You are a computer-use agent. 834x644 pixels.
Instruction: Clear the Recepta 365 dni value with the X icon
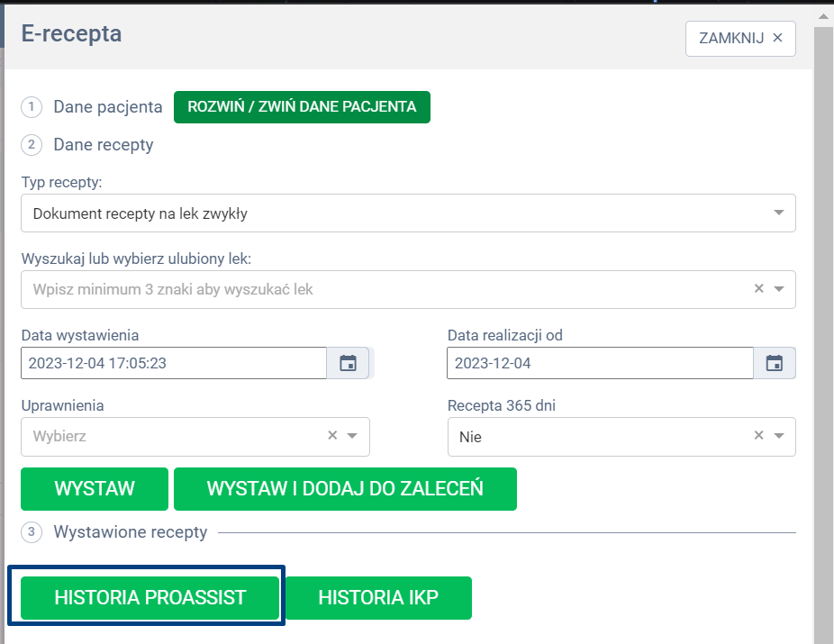(758, 436)
